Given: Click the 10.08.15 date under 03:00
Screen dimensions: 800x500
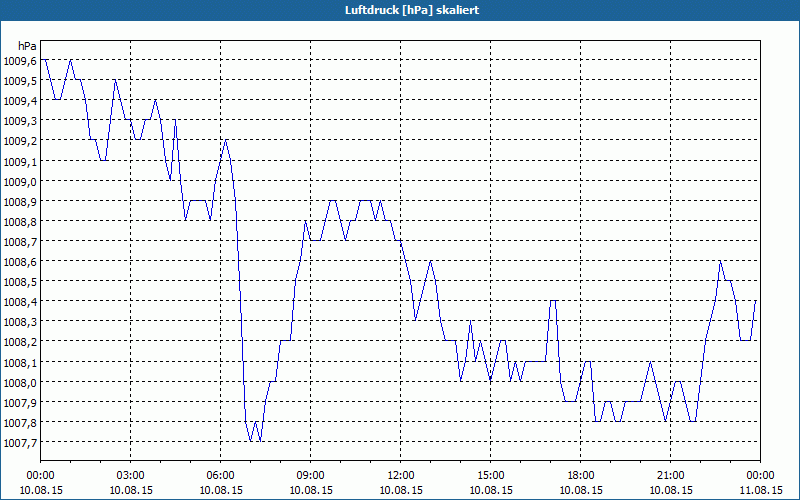Looking at the screenshot, I should [x=131, y=490].
